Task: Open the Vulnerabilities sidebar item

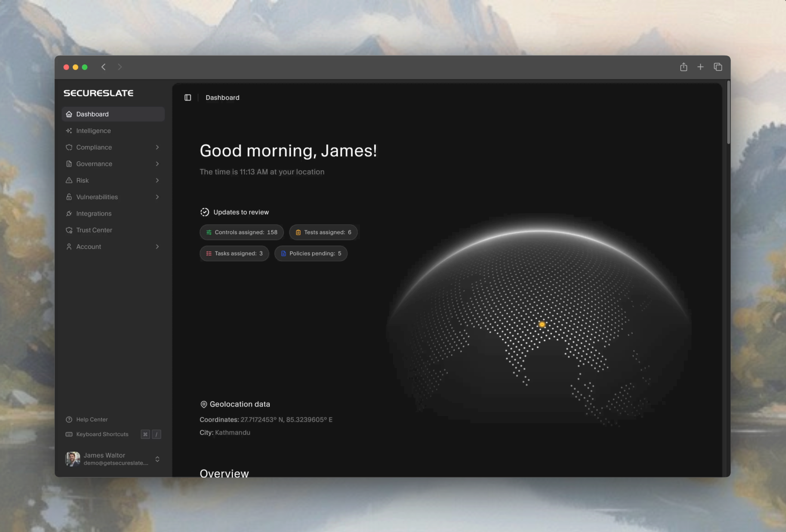Action: (x=113, y=197)
